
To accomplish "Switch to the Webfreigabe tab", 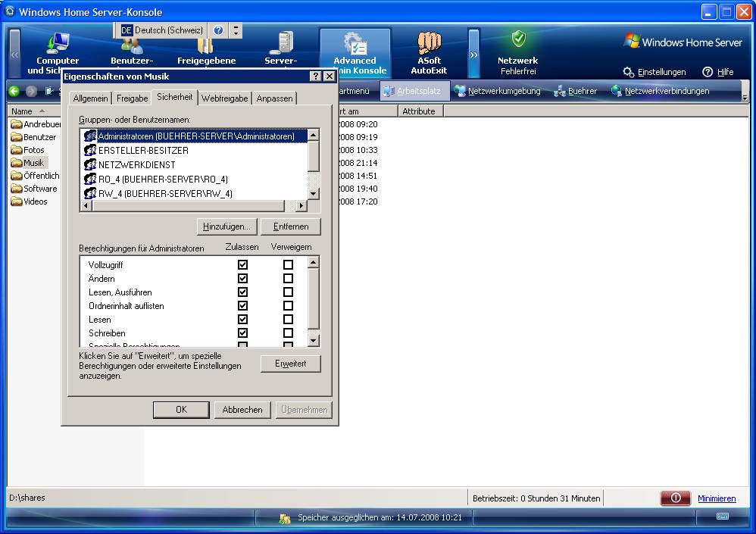I will (x=225, y=98).
